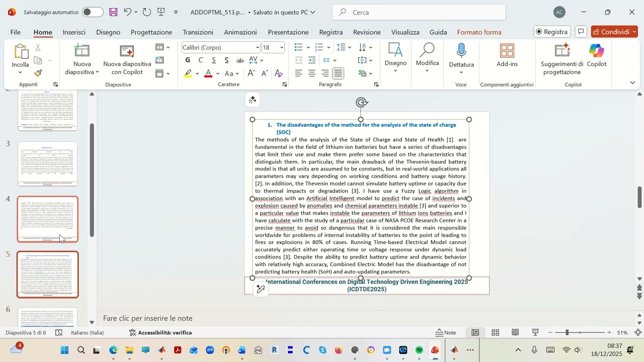Increase font size with the larger A icon
Screen dimensions: 644x362
251,73
